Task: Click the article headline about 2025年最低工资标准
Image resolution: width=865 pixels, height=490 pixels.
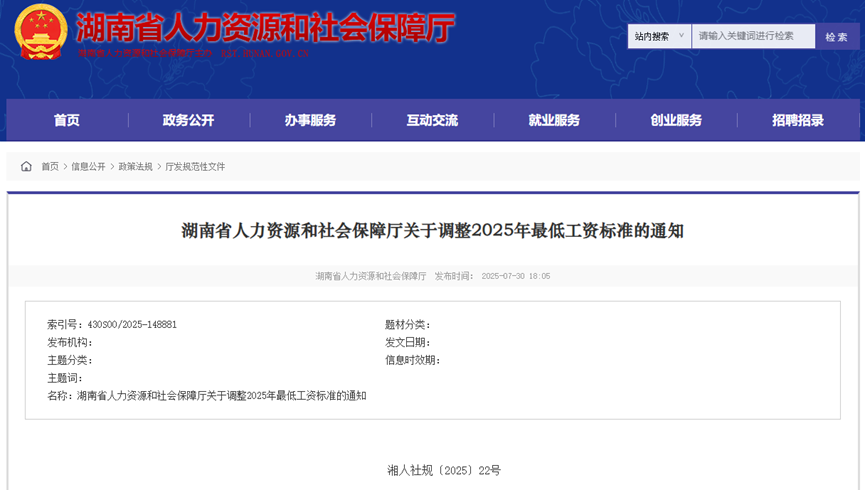Action: coord(432,231)
